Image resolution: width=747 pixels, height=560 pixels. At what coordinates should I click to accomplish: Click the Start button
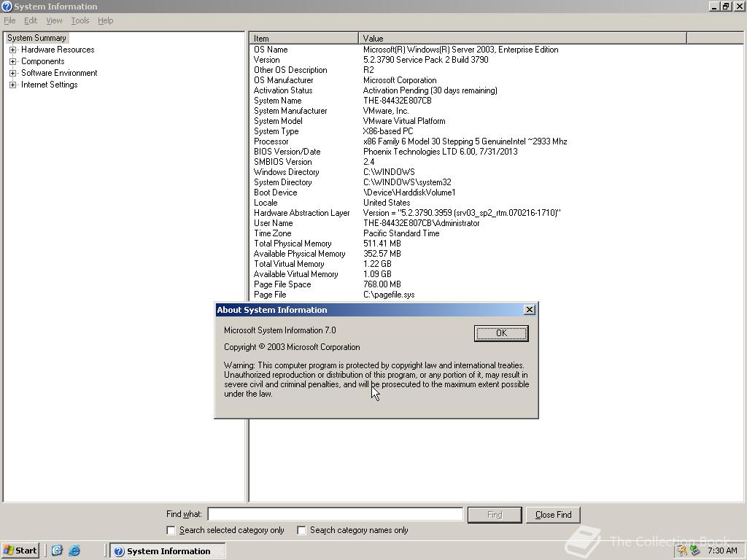(x=20, y=551)
